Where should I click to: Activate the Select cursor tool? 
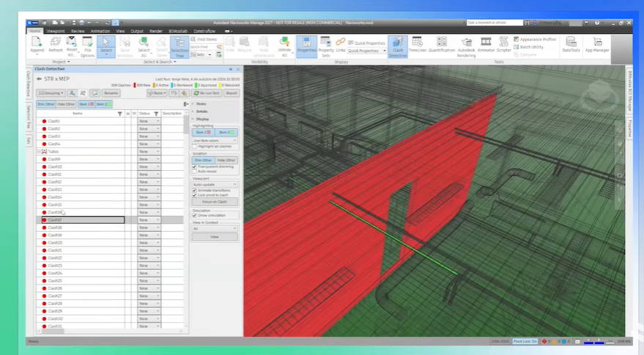(106, 46)
